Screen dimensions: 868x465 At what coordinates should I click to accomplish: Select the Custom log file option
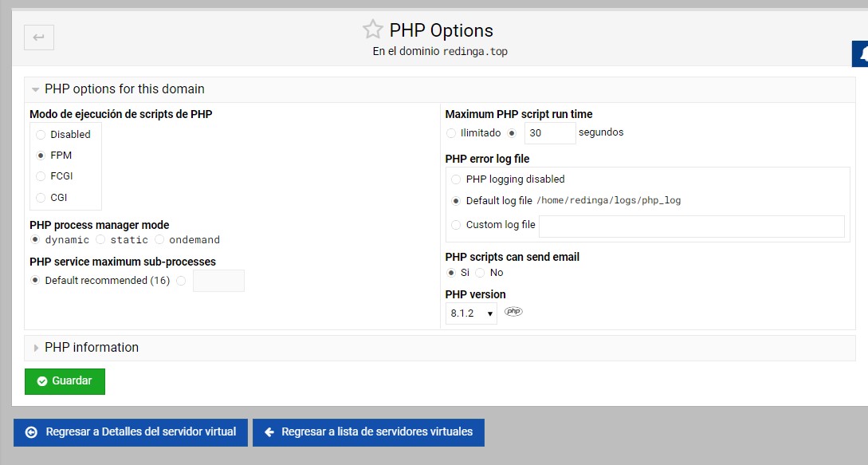click(x=456, y=225)
